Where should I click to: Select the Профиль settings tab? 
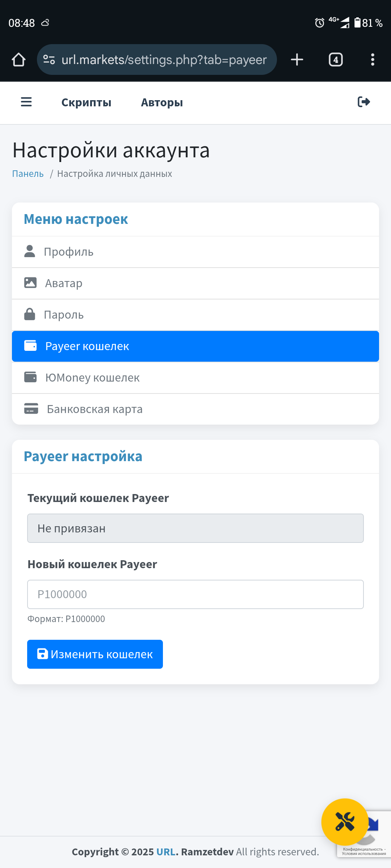click(x=195, y=252)
